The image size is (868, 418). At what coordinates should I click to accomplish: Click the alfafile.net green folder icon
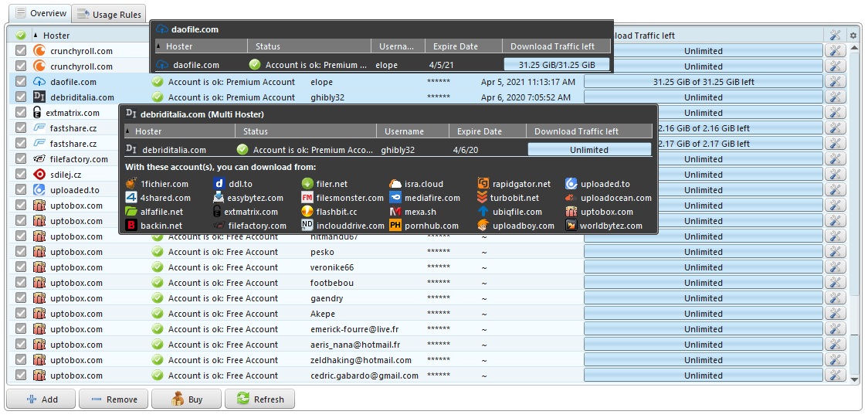click(x=131, y=212)
